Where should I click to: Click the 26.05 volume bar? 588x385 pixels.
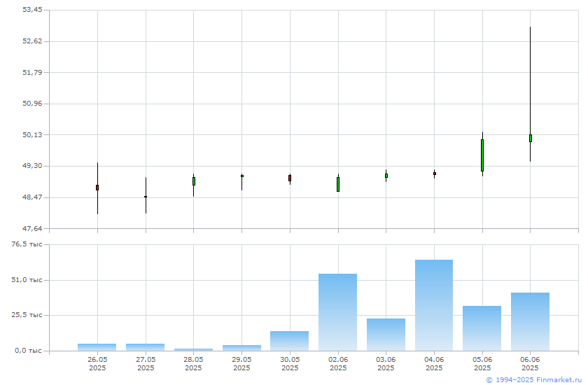pyautogui.click(x=97, y=347)
